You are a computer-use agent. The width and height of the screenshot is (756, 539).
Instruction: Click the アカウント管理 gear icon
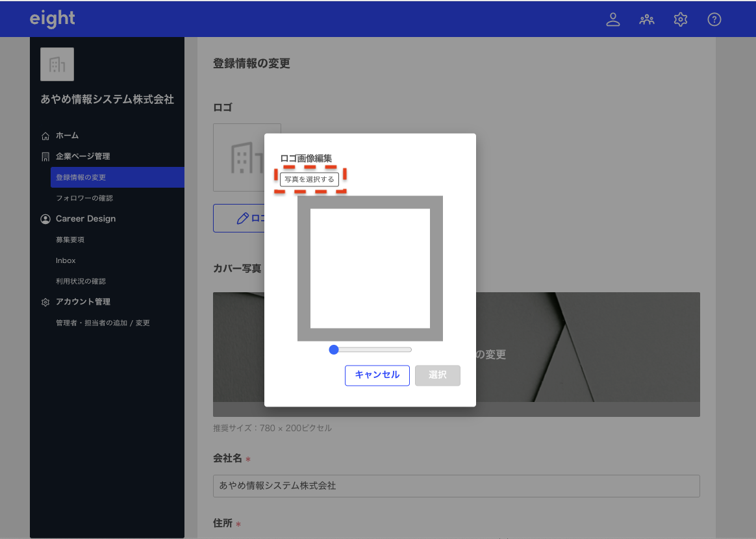(x=45, y=302)
